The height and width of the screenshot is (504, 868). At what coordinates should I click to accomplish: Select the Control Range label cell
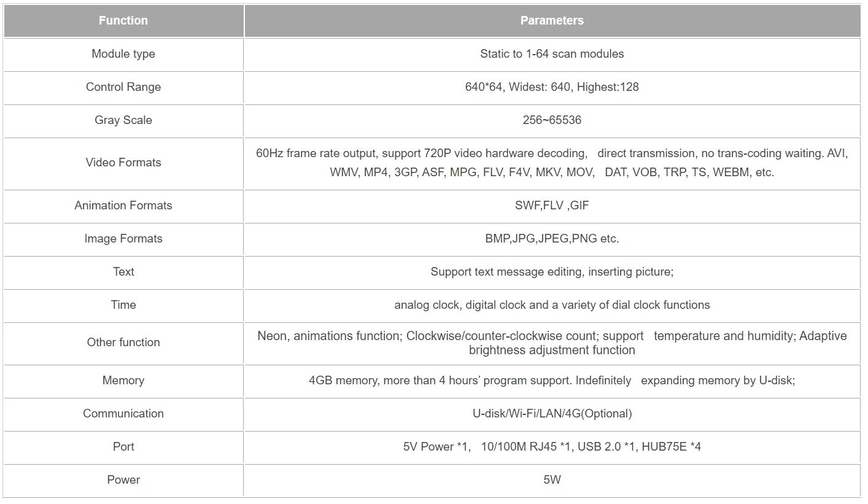(x=123, y=87)
